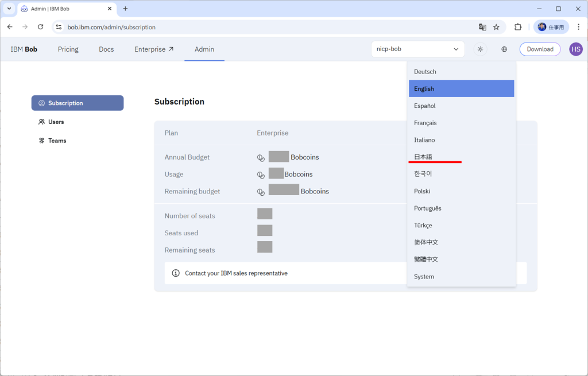Click the globe language icon
Viewport: 588px width, 376px height.
504,49
